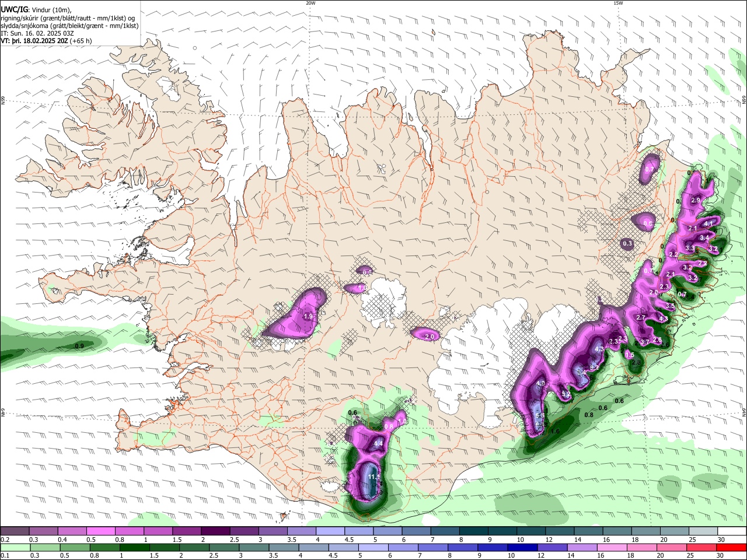Image resolution: width=747 pixels, height=560 pixels.
Task: Click the initial time 'IT: Sun. 16. 02. 2025 03Z'
Action: pyautogui.click(x=37, y=33)
